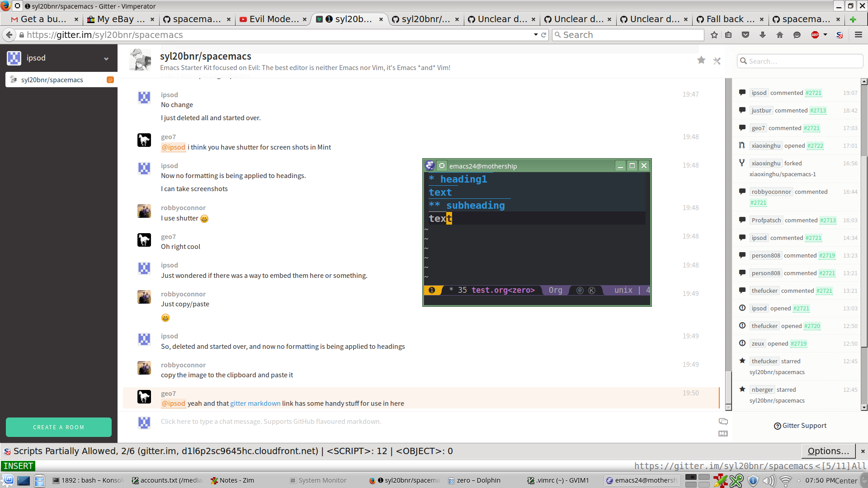Screen dimensions: 868x488
Task: Open the Firefox hamburger menu
Action: (x=858, y=35)
